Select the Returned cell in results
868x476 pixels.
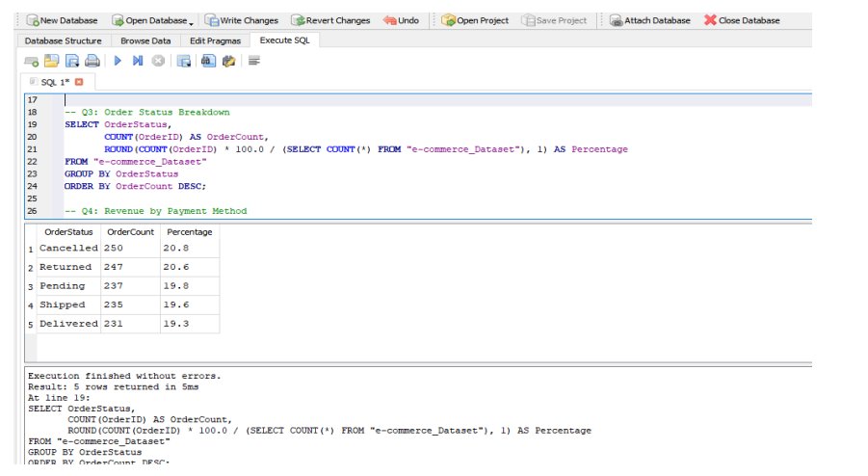(68, 267)
